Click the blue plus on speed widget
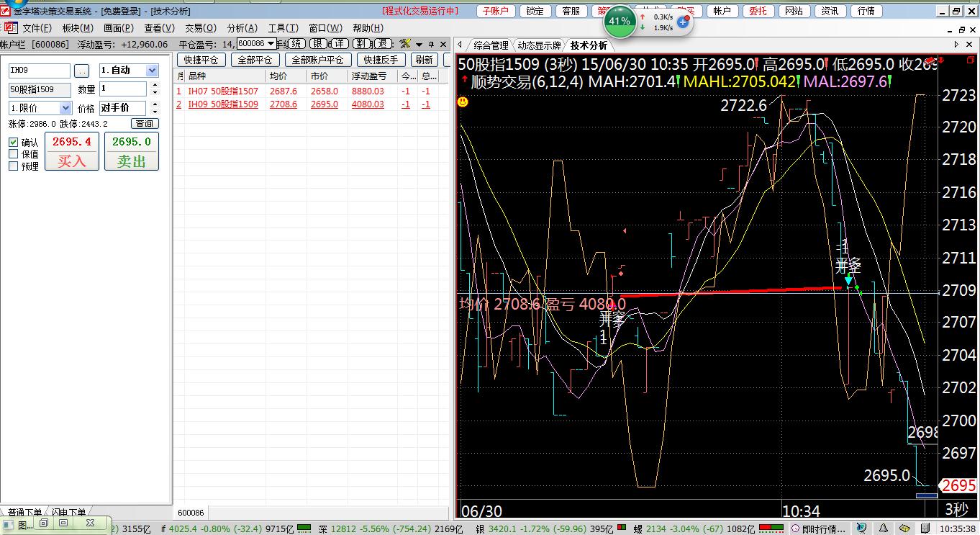This screenshot has height=535, width=980. click(x=684, y=22)
